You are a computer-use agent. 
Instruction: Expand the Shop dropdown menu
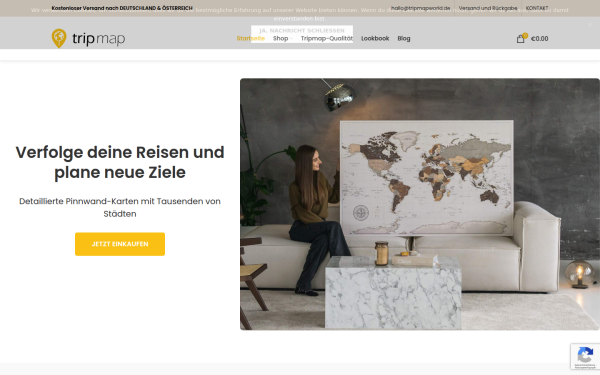pyautogui.click(x=282, y=38)
